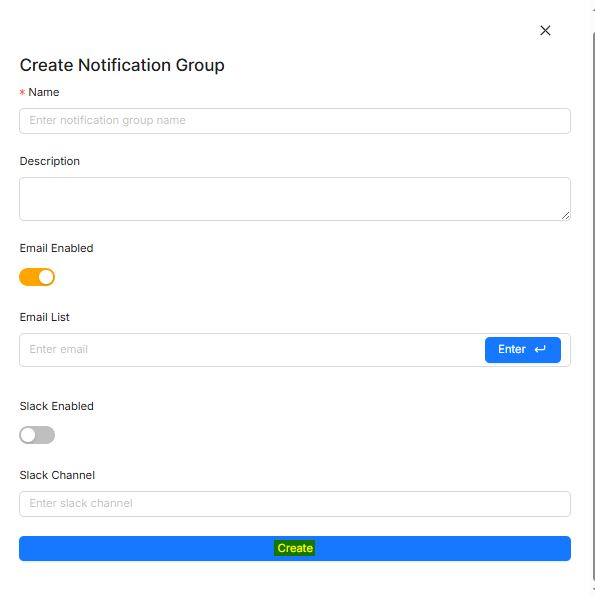Click the Email Enabled label text
The height and width of the screenshot is (597, 595).
56,248
